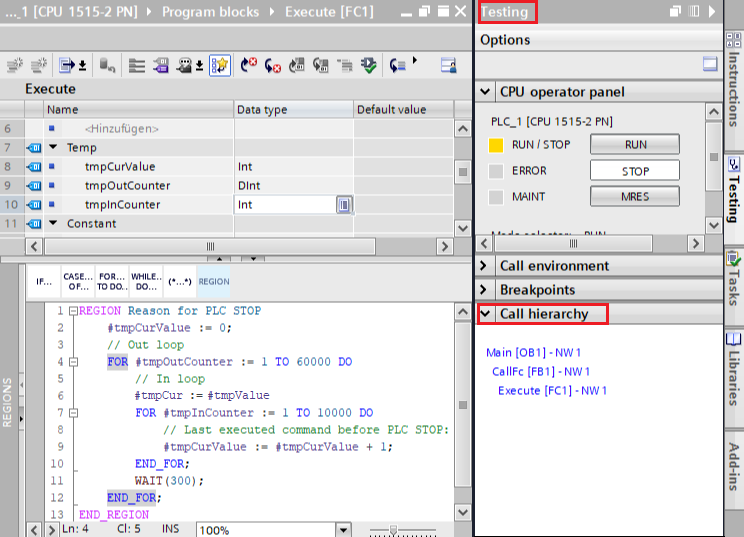Click the REGIONS panel expand arrow
Screen dimensions: 744x537
point(21,419)
